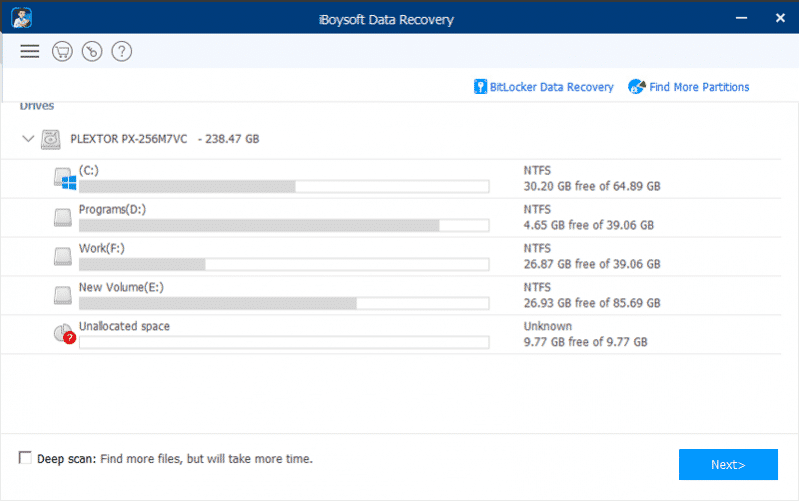
Task: Click the PLEXTOR hard drive icon
Action: [x=51, y=140]
